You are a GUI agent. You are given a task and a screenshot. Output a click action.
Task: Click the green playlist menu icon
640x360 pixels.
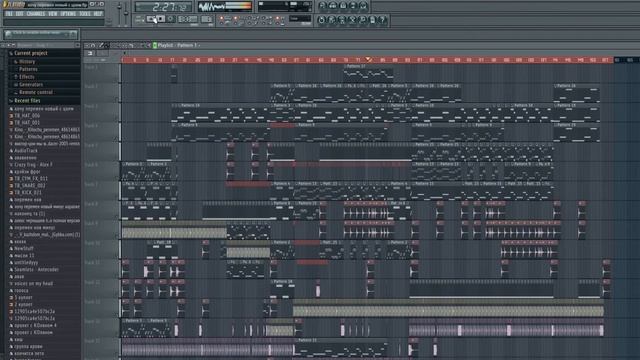tap(155, 45)
